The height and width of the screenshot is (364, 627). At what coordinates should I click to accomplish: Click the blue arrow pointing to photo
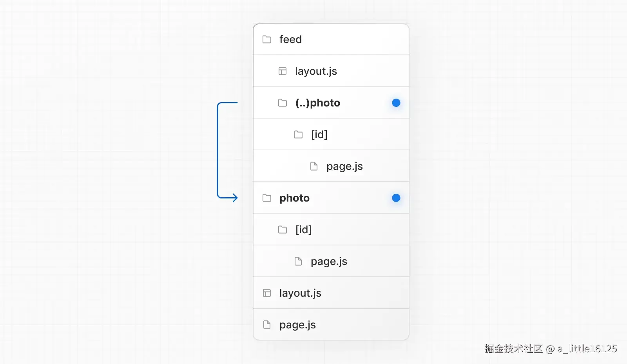pyautogui.click(x=233, y=198)
